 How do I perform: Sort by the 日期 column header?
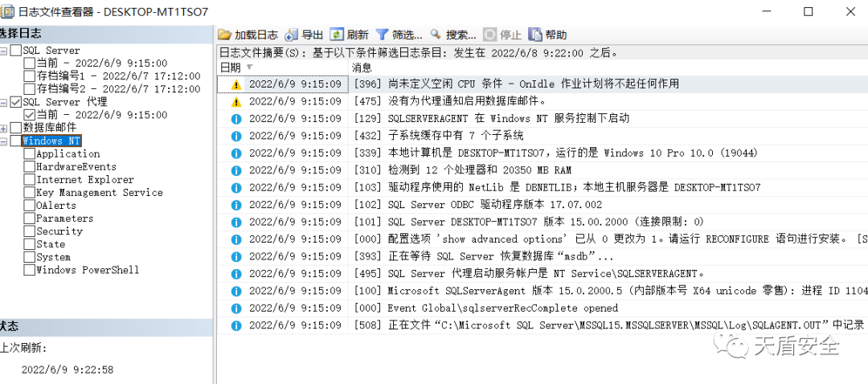click(231, 67)
